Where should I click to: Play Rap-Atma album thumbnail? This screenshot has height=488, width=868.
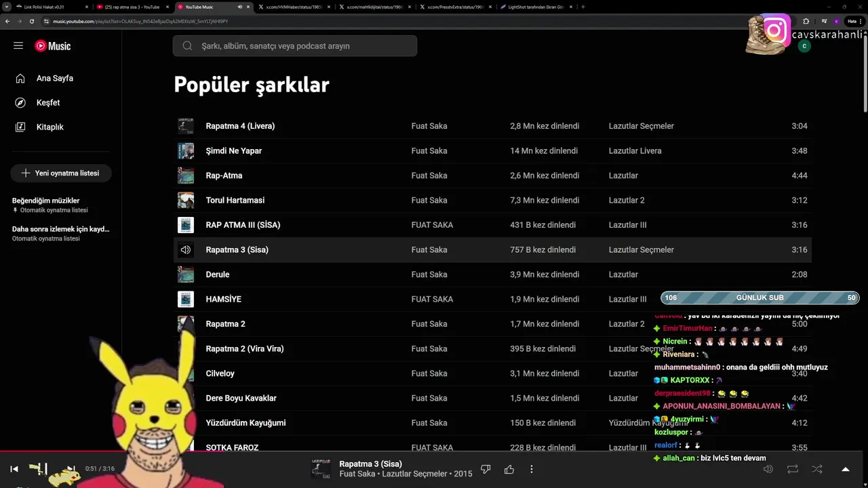(x=186, y=176)
